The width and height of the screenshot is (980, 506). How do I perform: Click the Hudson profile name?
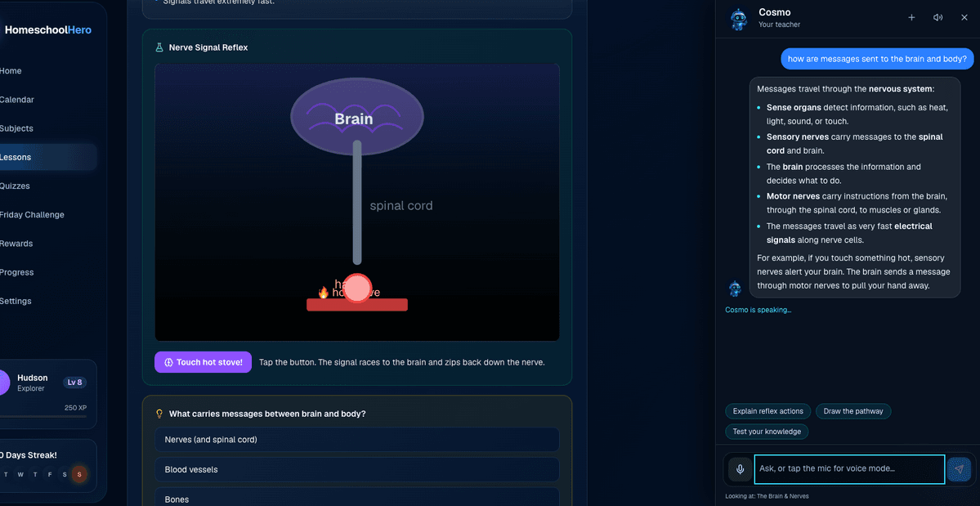(x=33, y=378)
